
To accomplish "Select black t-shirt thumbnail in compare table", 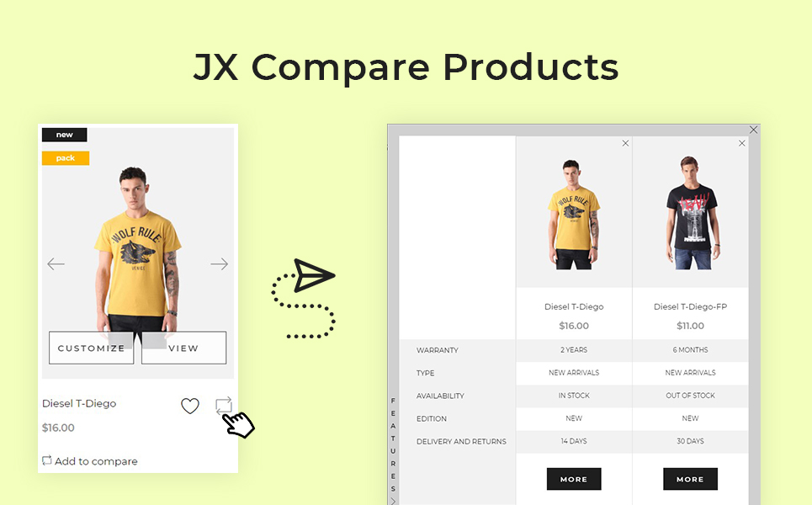I will [x=692, y=212].
